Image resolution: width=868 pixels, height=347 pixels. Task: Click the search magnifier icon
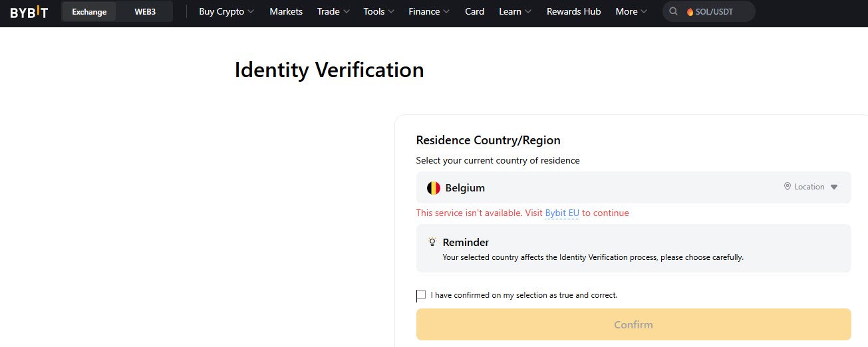click(x=674, y=11)
